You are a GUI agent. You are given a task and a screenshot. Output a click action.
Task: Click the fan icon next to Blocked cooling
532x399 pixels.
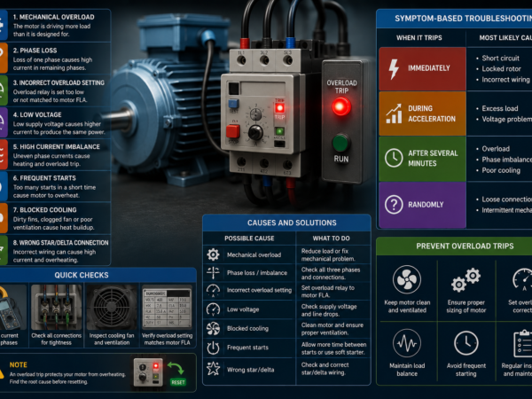(x=213, y=328)
